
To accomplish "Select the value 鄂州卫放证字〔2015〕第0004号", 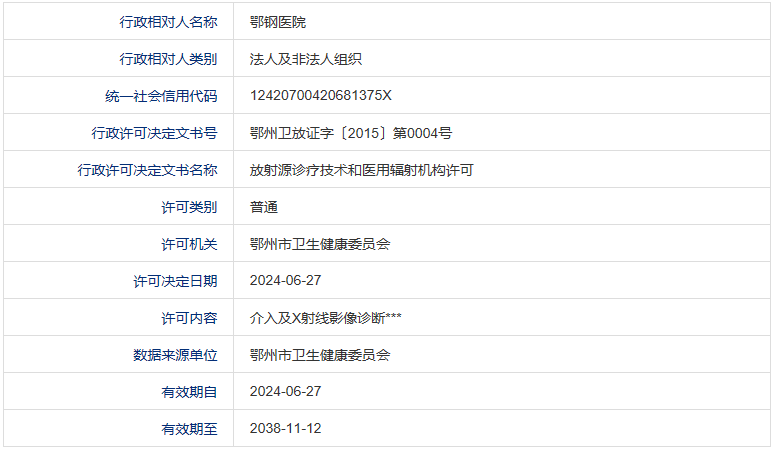I will point(351,133).
